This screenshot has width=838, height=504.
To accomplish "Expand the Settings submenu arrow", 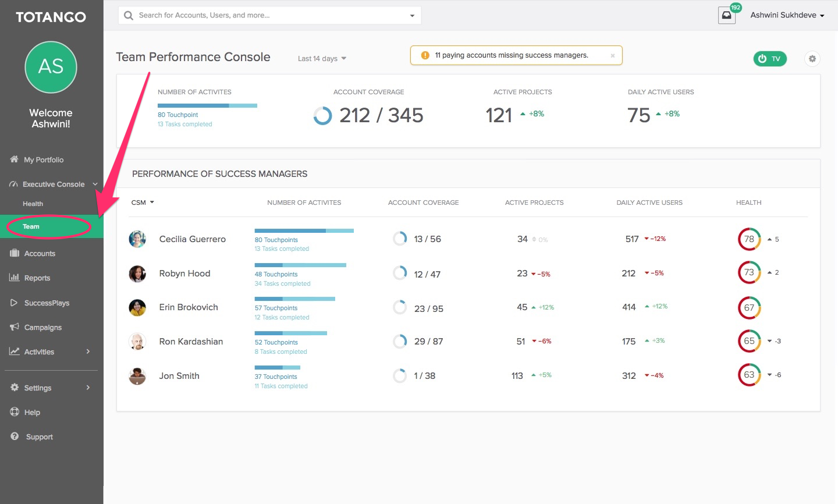I will tap(88, 388).
